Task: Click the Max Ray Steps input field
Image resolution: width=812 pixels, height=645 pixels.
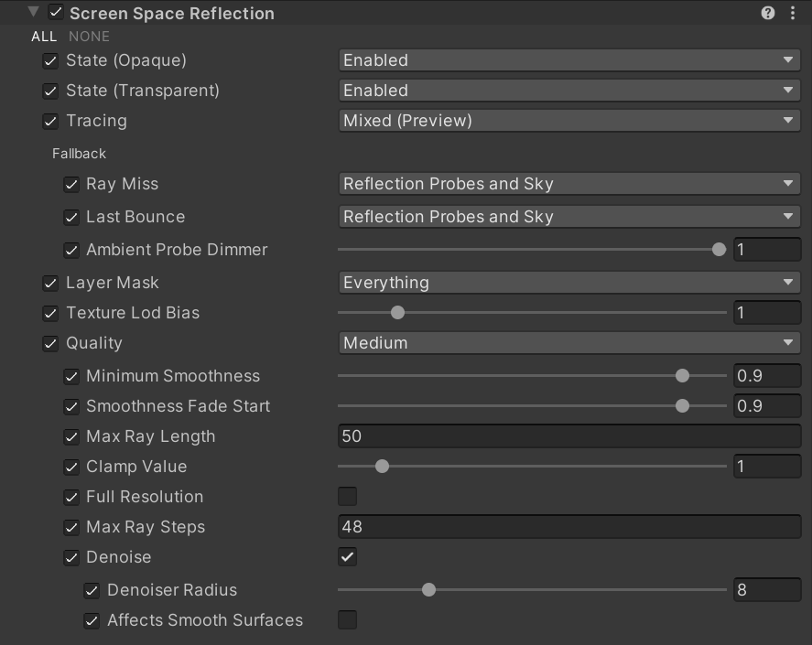Action: [x=569, y=527]
